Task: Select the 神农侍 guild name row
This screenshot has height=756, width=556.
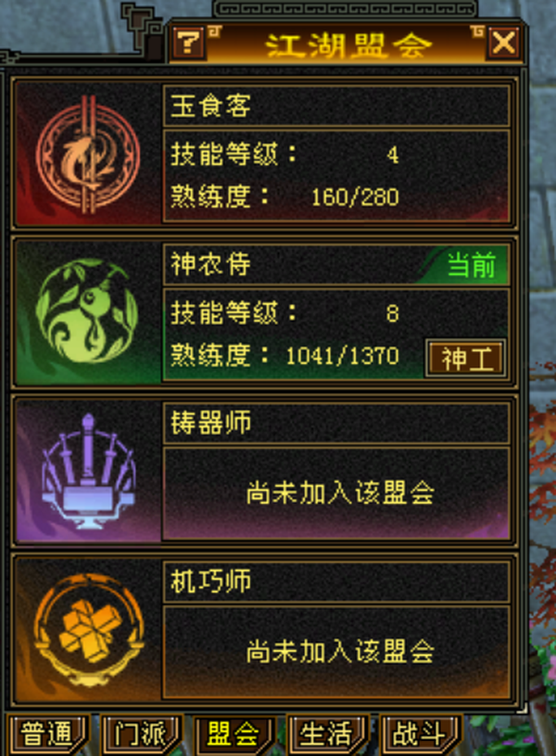Action: pos(336,264)
